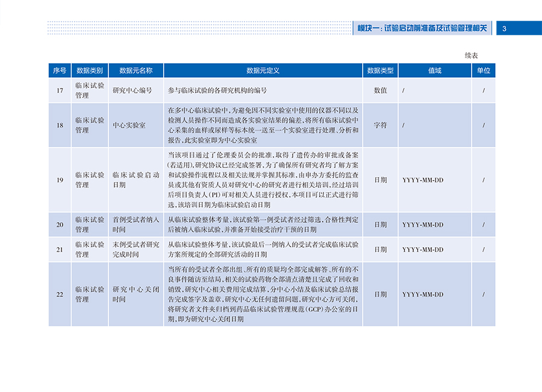
Task: Select the 序号 column header
Action: tap(60, 70)
